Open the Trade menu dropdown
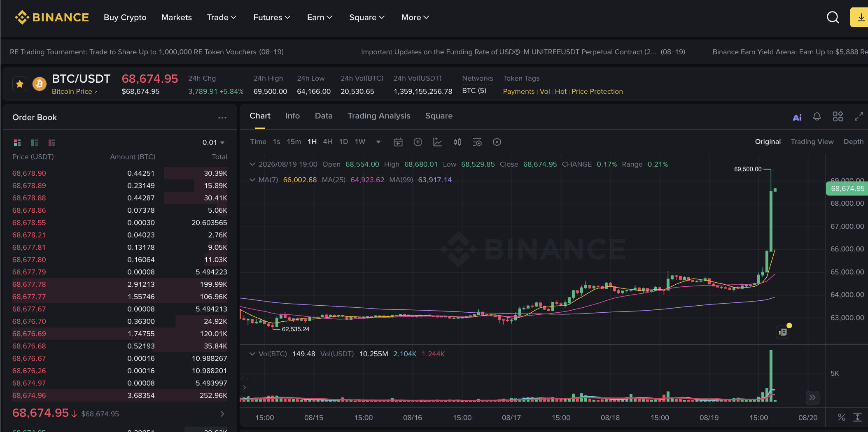Viewport: 868px width, 432px height. [x=222, y=17]
